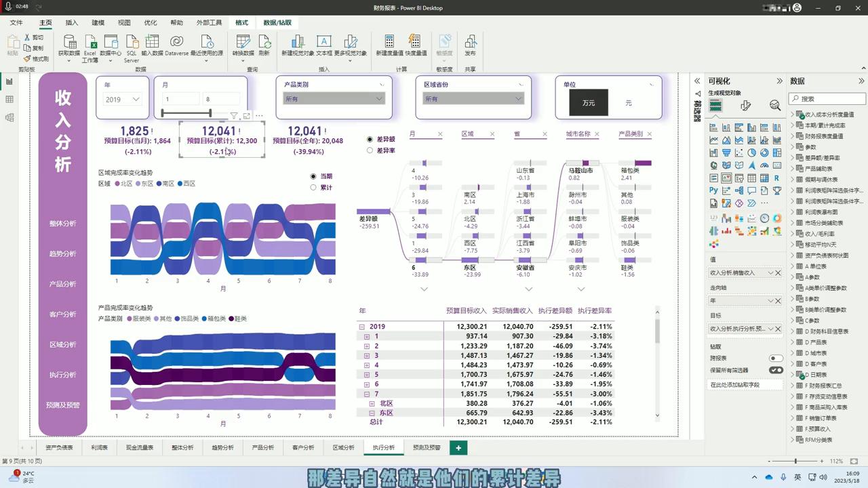Insert a text box from the ribbon

click(324, 42)
